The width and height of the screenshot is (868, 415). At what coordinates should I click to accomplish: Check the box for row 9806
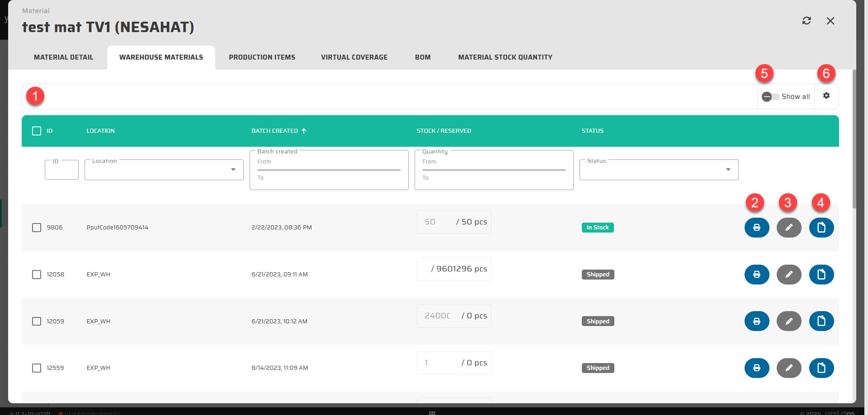click(x=37, y=228)
